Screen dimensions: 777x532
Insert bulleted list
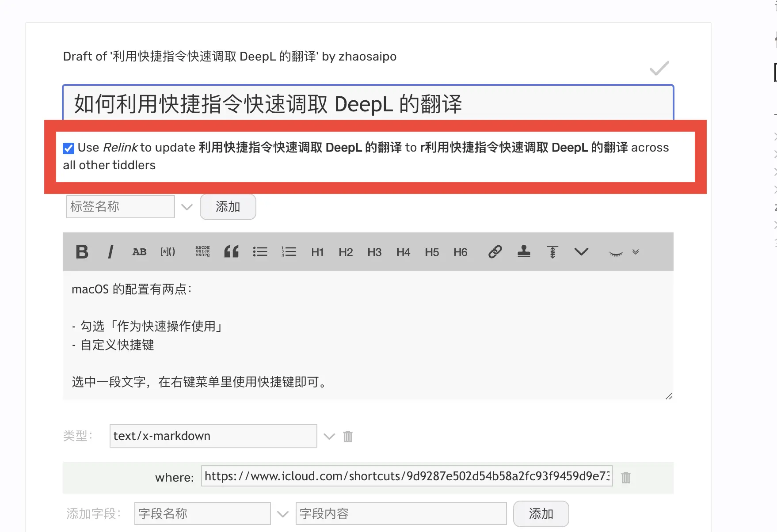click(x=260, y=252)
